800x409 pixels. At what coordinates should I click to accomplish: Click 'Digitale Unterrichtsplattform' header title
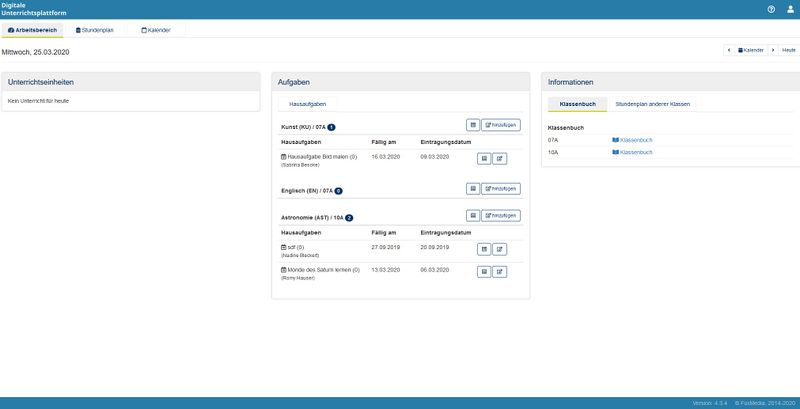[34, 9]
